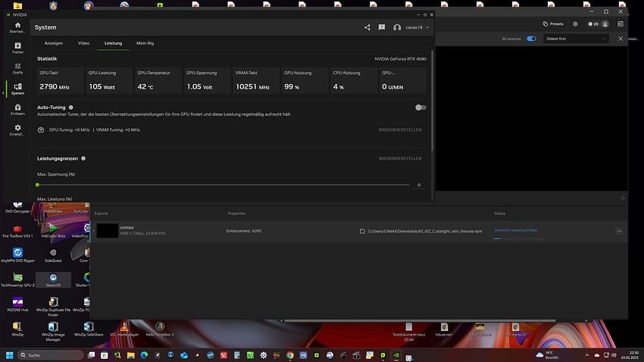644x362 pixels.
Task: Open WinZip SafeShare desktop shortcut
Action: (x=89, y=329)
